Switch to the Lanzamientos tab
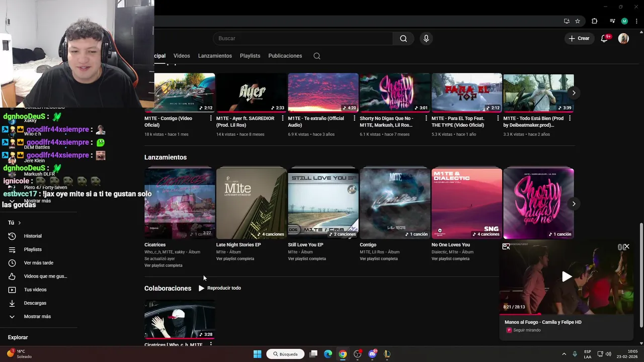This screenshot has height=362, width=644. click(215, 56)
